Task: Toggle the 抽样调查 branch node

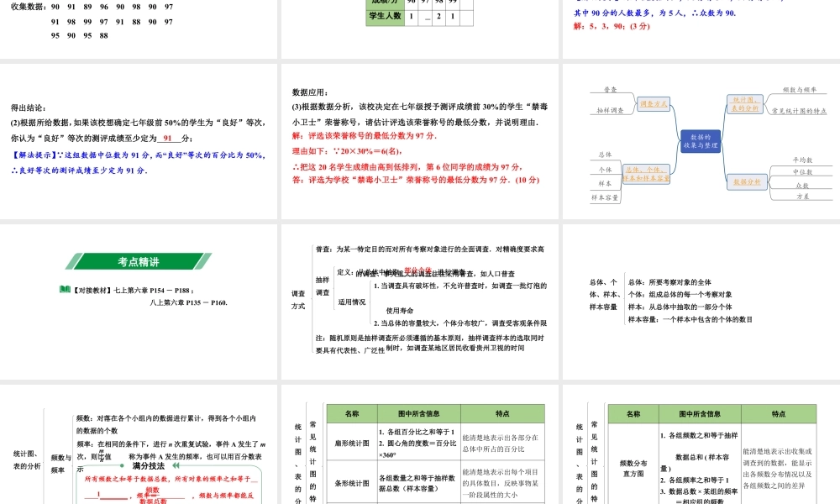Action: point(610,110)
